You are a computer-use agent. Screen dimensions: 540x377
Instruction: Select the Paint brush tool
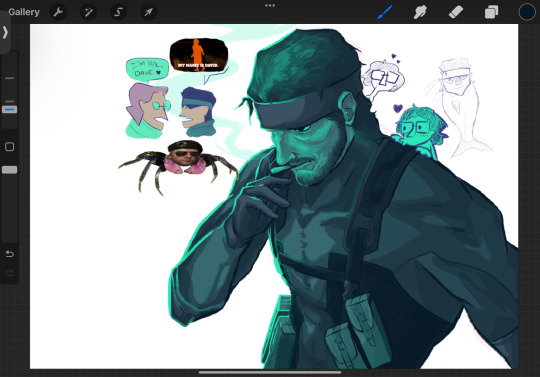tap(385, 12)
